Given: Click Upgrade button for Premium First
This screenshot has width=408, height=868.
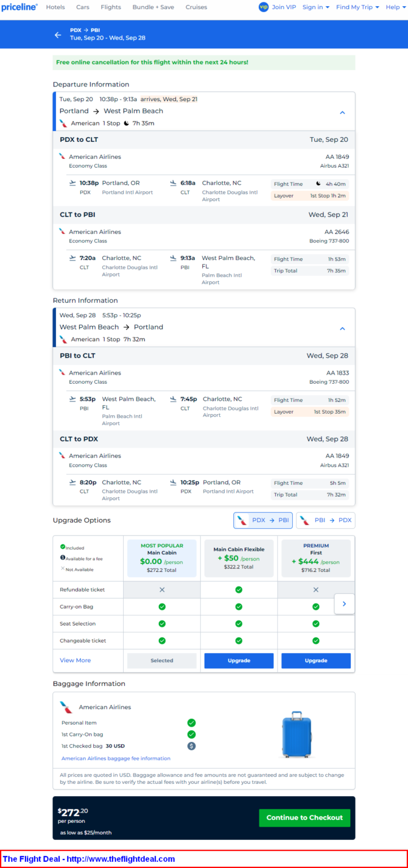Looking at the screenshot, I should (315, 660).
